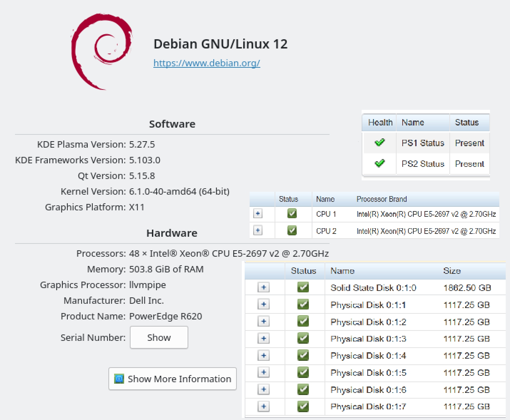The image size is (510, 420).
Task: Select Qt Version value 5.15.8
Action: [142, 176]
